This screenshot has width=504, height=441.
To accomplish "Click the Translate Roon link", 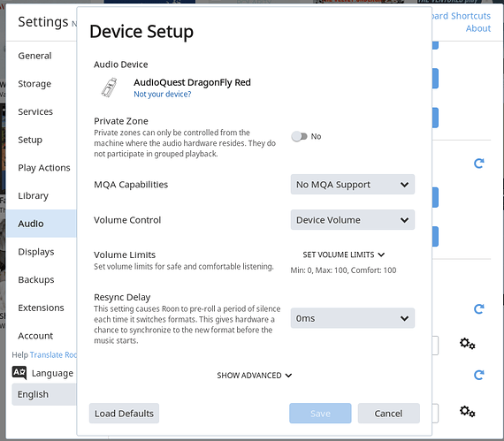I will click(x=53, y=355).
